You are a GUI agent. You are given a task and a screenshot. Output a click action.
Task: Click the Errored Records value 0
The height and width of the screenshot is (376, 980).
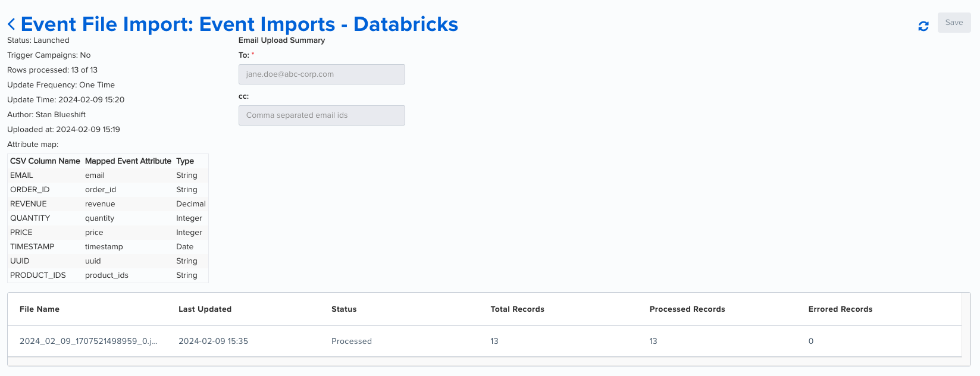811,341
